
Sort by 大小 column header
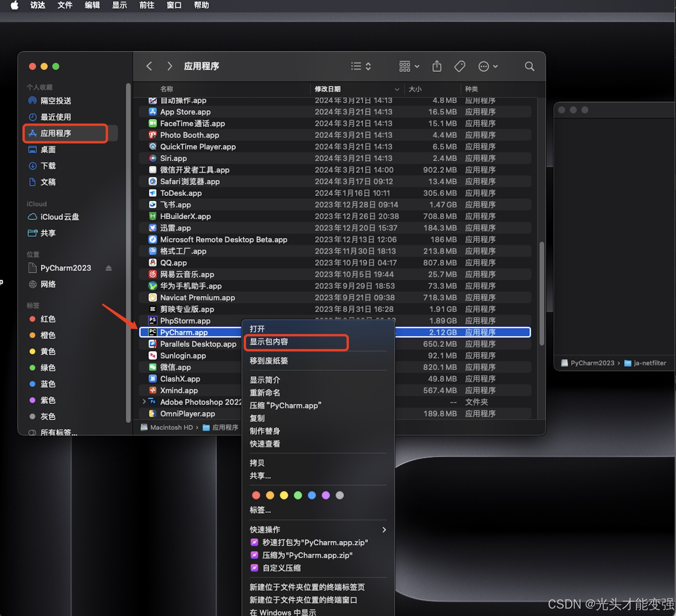pyautogui.click(x=415, y=89)
